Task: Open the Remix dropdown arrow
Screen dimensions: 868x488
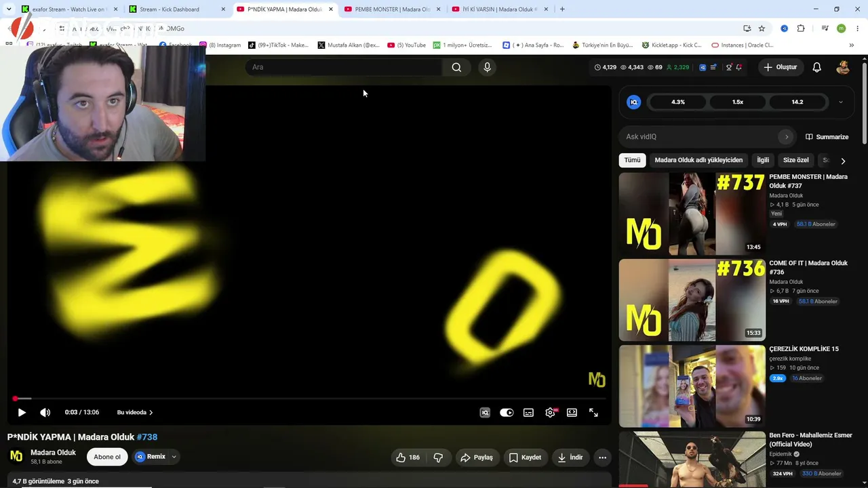Action: tap(174, 457)
